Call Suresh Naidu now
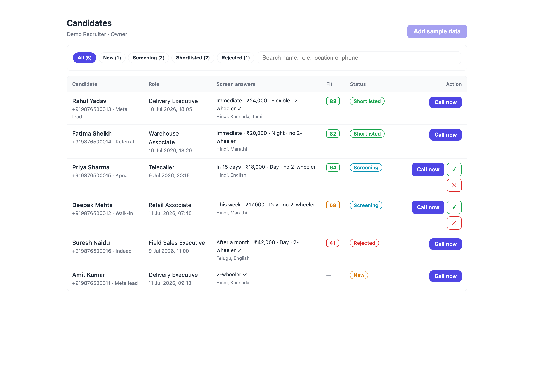Viewport: 534px width, 392px height. pyautogui.click(x=446, y=244)
